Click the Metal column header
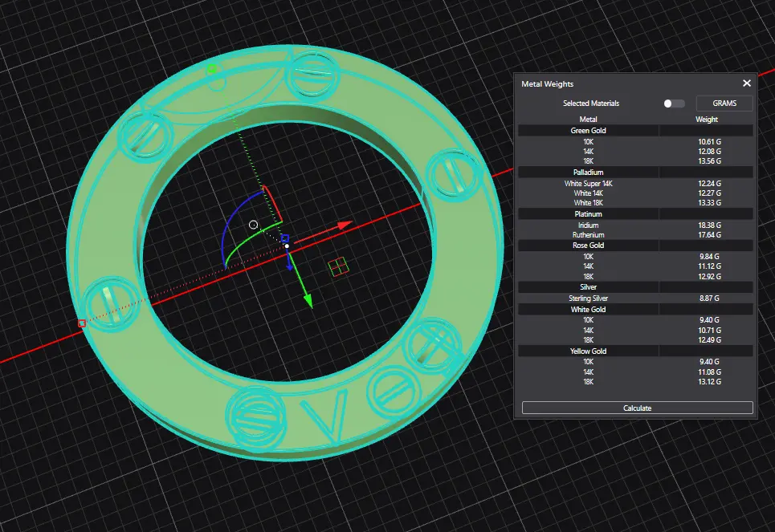 588,119
